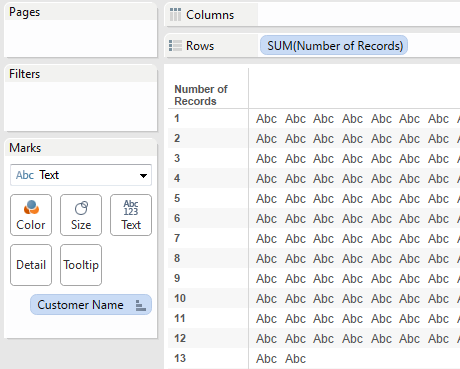Click the Color marks card button
Image resolution: width=460 pixels, height=369 pixels.
click(31, 215)
